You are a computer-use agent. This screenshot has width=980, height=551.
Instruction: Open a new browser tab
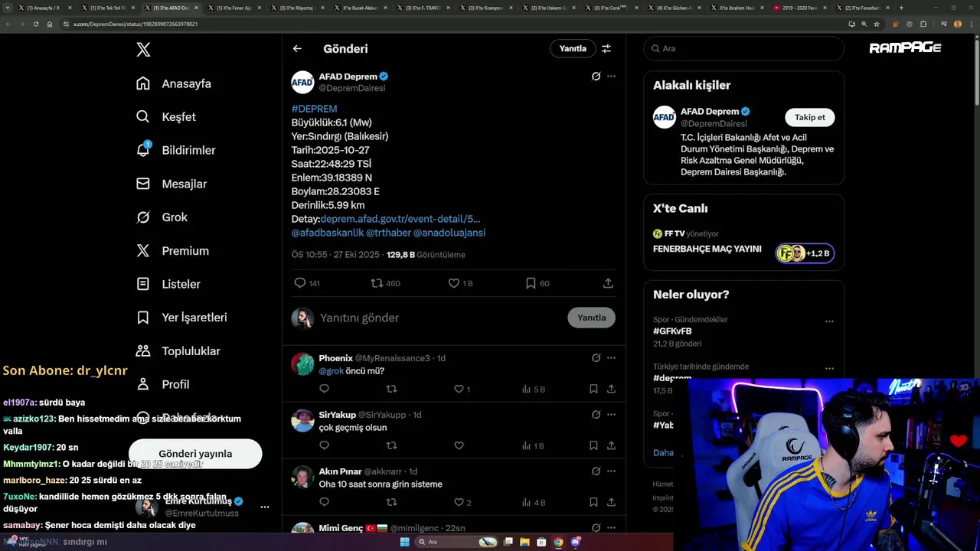(x=901, y=8)
